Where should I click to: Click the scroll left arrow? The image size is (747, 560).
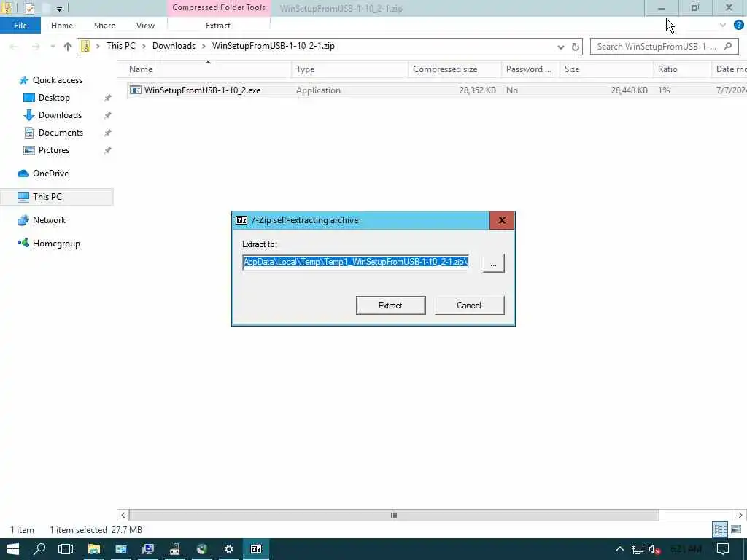point(123,515)
